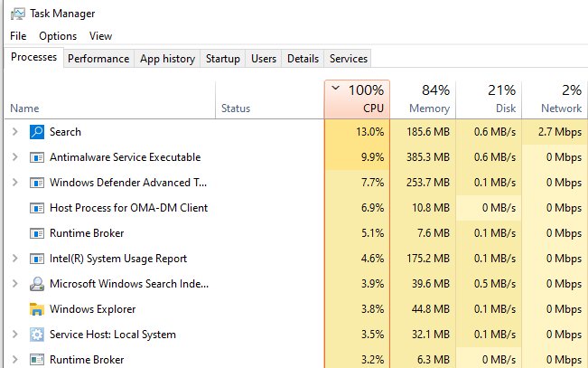The height and width of the screenshot is (368, 588).
Task: Select the Processes tab
Action: click(x=33, y=57)
